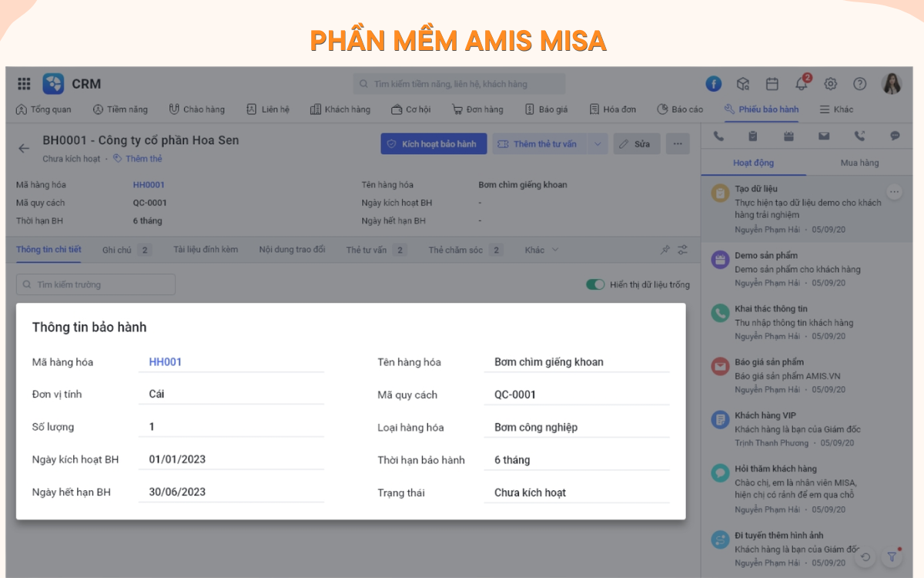Select the phone call icon above Hoạt động
The height and width of the screenshot is (578, 924).
pos(718,136)
